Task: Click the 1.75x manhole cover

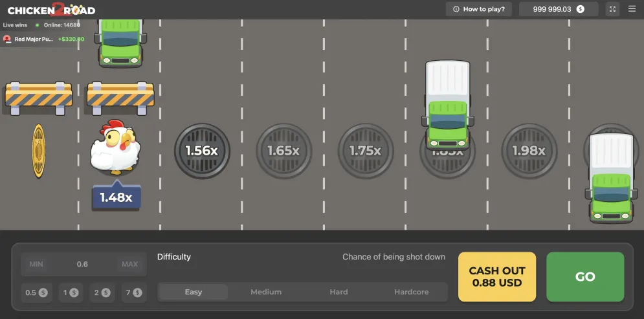Action: [x=366, y=151]
